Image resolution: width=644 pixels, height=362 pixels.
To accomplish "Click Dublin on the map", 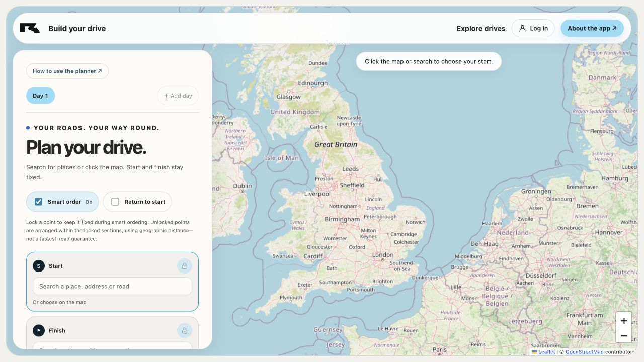I will tap(243, 186).
